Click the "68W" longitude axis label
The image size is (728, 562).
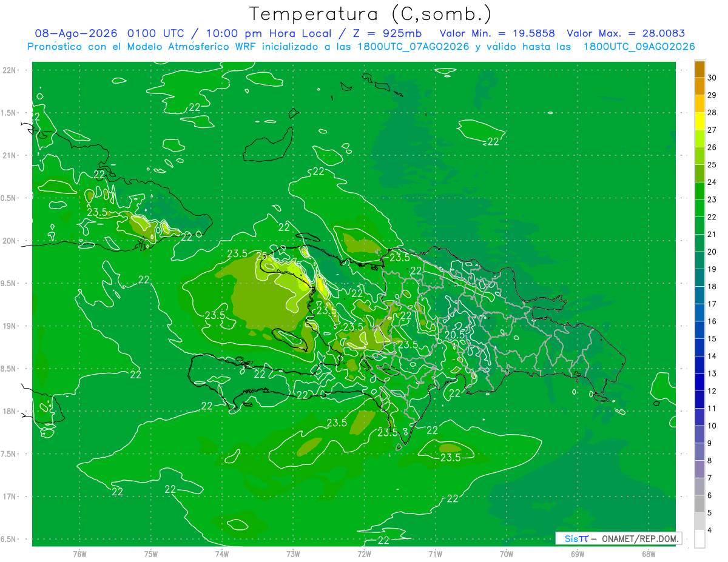coord(649,554)
